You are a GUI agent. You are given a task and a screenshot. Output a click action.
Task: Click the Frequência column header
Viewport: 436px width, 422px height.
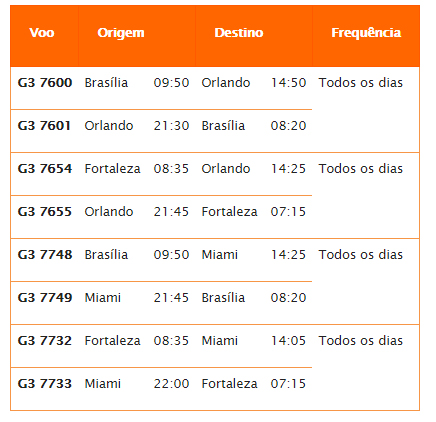point(366,33)
